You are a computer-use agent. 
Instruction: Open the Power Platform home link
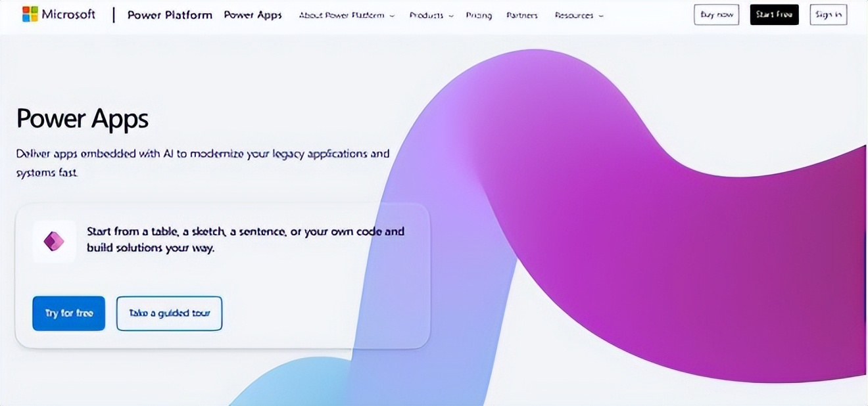point(170,15)
